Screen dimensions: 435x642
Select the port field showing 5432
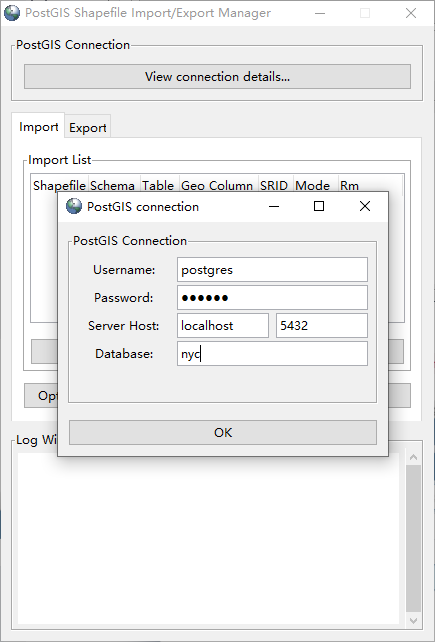click(322, 326)
